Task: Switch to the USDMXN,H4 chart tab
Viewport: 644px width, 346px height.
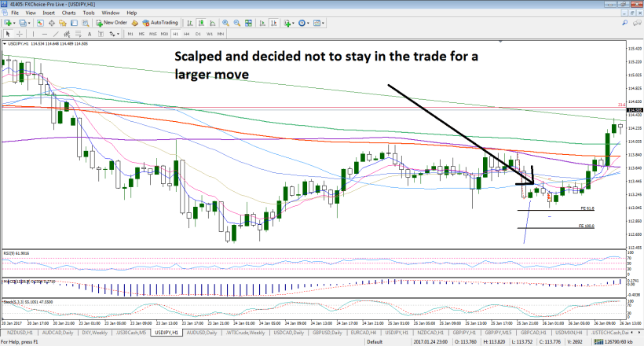Action: [569, 333]
